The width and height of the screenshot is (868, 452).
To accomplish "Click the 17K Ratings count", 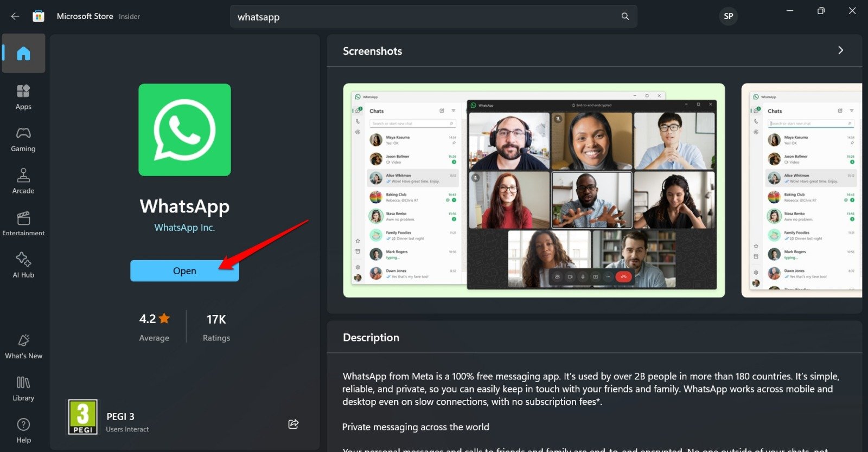I will [216, 327].
